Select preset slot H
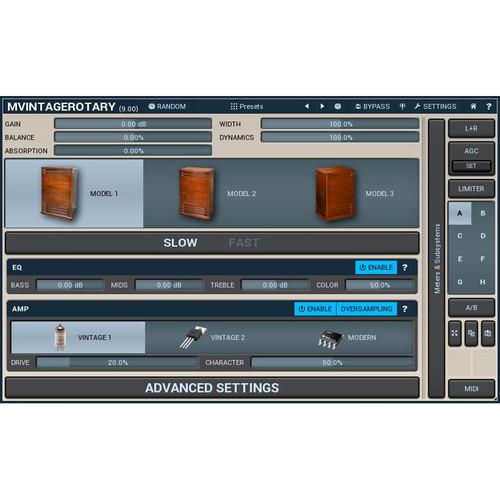The width and height of the screenshot is (500, 500). pyautogui.click(x=483, y=282)
